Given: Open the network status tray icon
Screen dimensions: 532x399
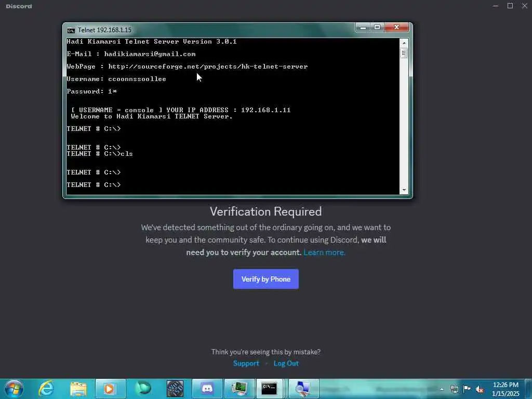Looking at the screenshot, I should [454, 389].
